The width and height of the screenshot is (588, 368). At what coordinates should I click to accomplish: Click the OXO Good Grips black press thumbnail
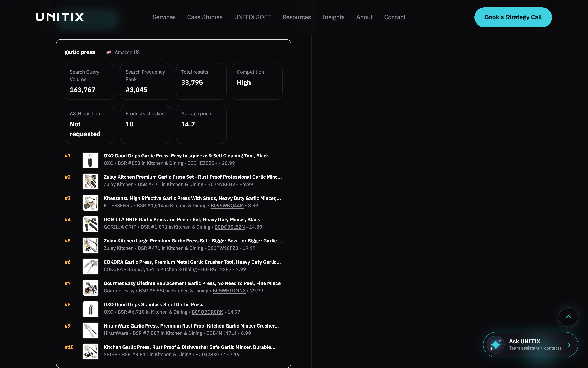click(x=91, y=160)
